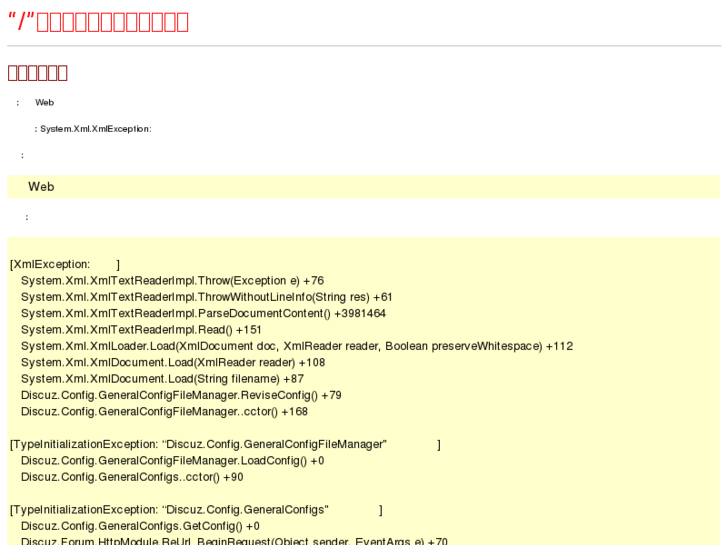This screenshot has height=545, width=727.
Task: Select the "[XmlException: ]" stack trace header
Action: 65,264
